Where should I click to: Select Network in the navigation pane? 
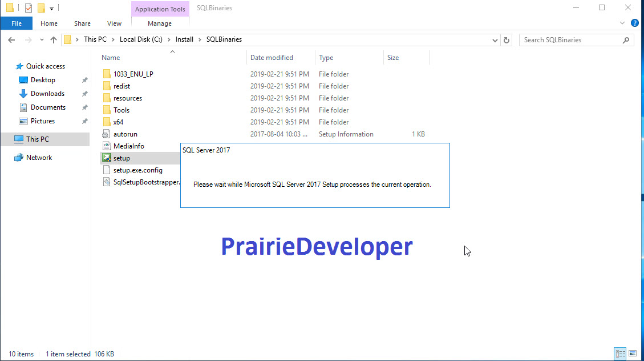coord(39,158)
